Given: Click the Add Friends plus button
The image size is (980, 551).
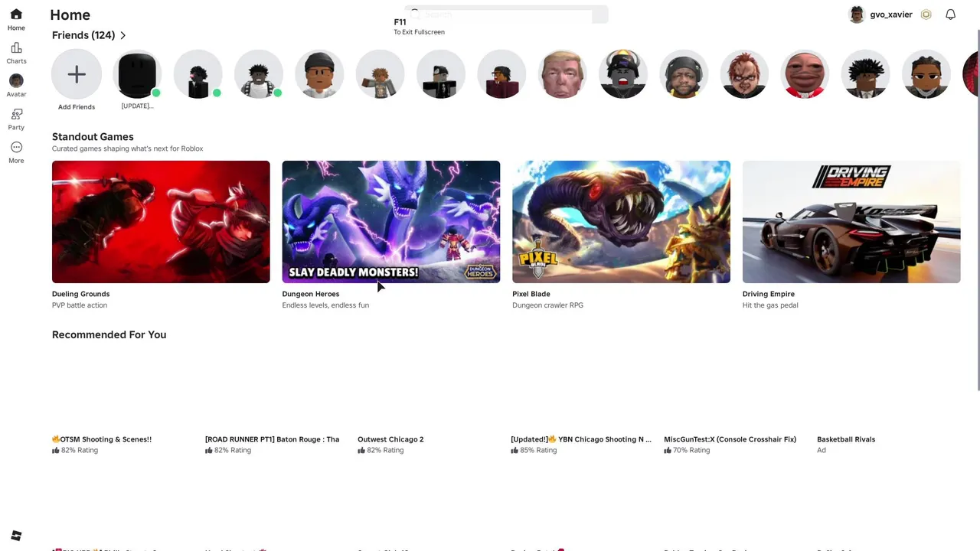Looking at the screenshot, I should (x=77, y=74).
